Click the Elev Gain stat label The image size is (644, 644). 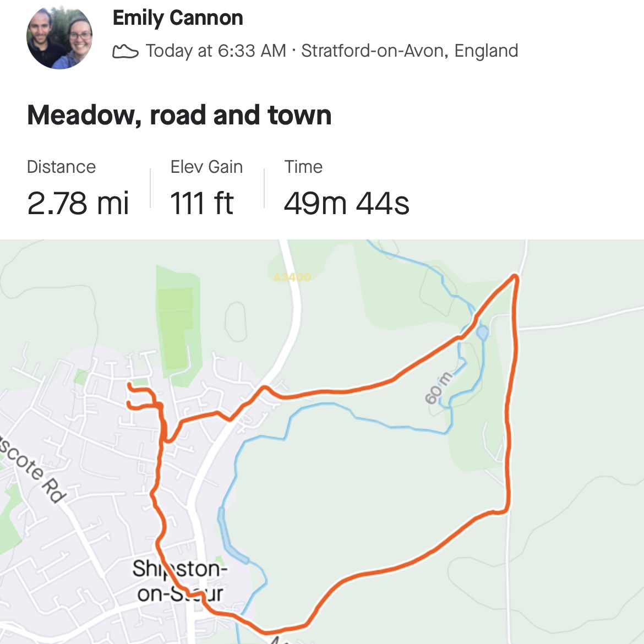(206, 167)
